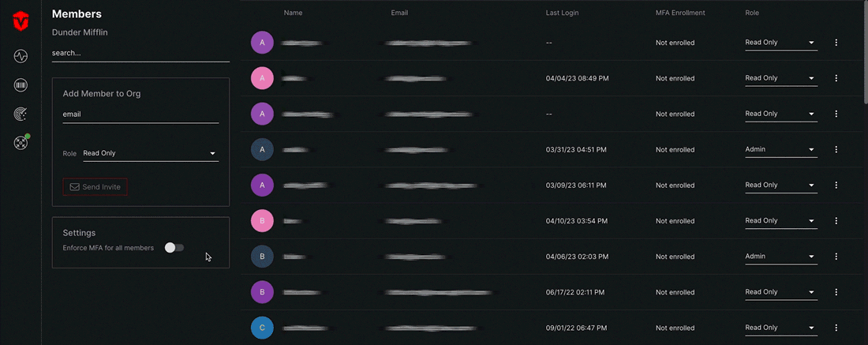This screenshot has width=868, height=345.
Task: Focus the members search field
Action: pyautogui.click(x=140, y=54)
